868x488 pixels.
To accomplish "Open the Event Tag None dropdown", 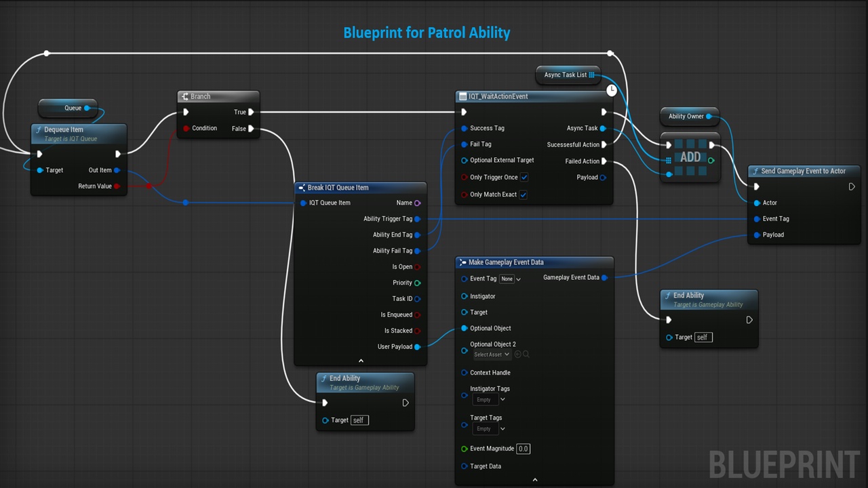I will (x=511, y=279).
